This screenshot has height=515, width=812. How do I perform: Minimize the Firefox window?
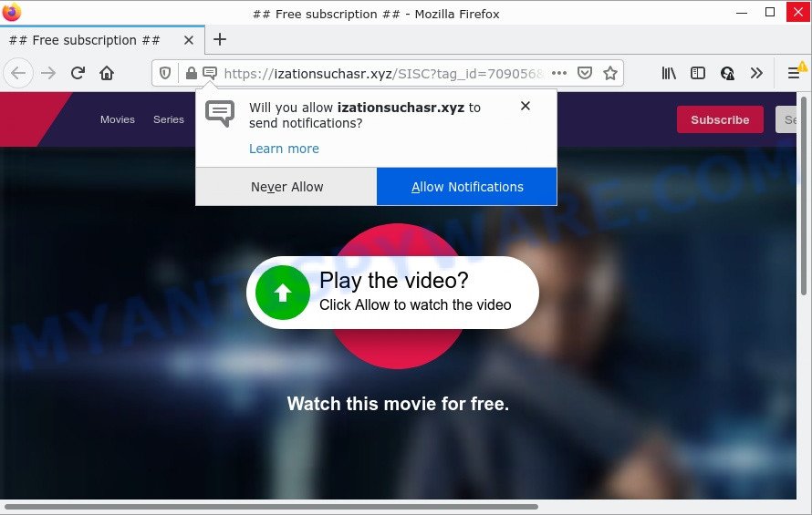point(742,13)
